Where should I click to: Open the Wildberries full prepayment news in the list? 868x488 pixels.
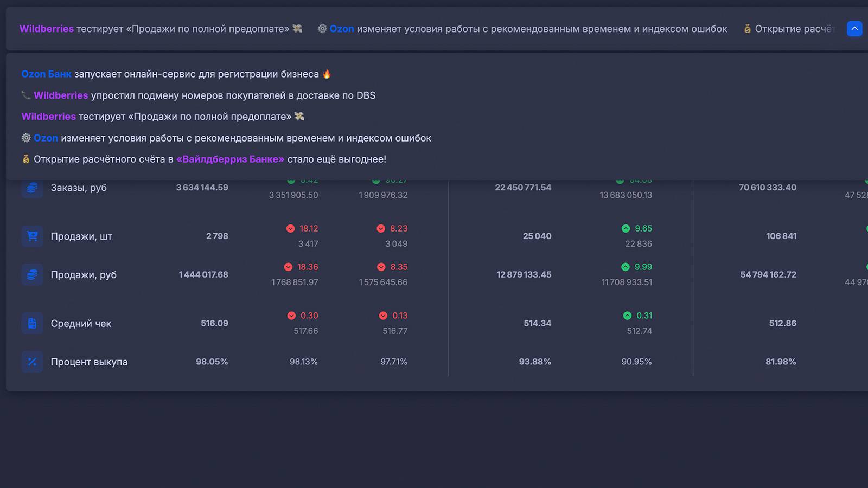(x=163, y=117)
